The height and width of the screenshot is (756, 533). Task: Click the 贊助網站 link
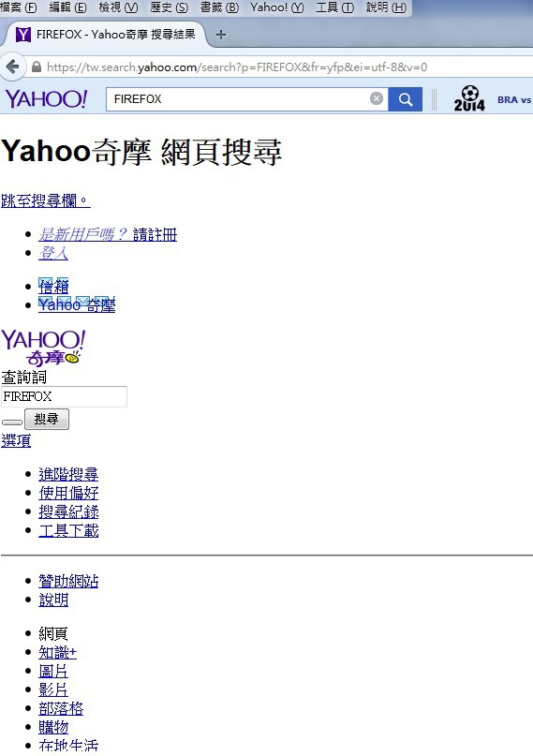pyautogui.click(x=68, y=581)
